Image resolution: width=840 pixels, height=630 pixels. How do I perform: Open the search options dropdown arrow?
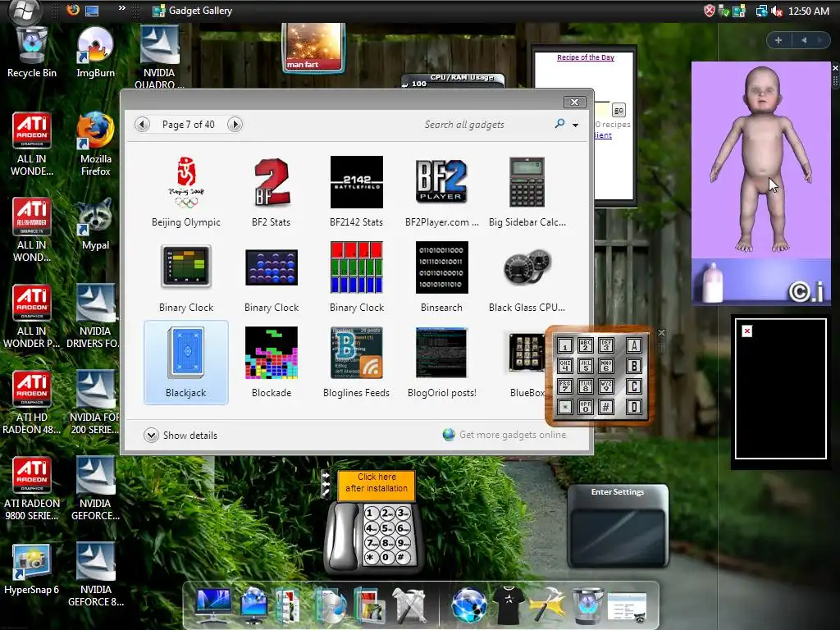pyautogui.click(x=575, y=125)
